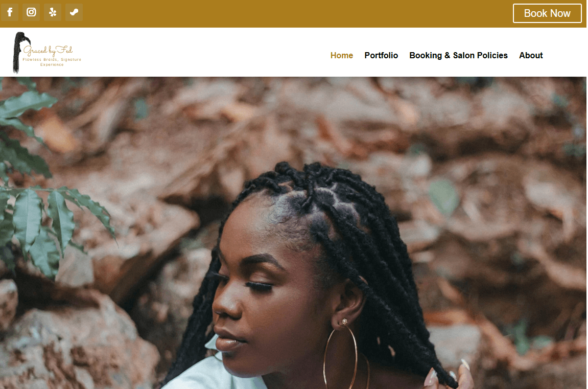Click the braided ponytail logo graphic
Screen dimensions: 588x389
[x=19, y=53]
